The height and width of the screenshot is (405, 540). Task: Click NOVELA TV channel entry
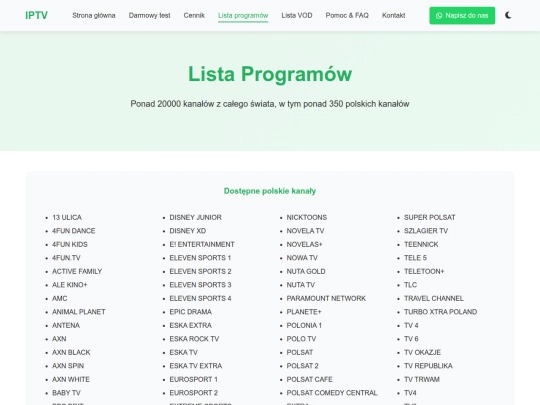305,231
